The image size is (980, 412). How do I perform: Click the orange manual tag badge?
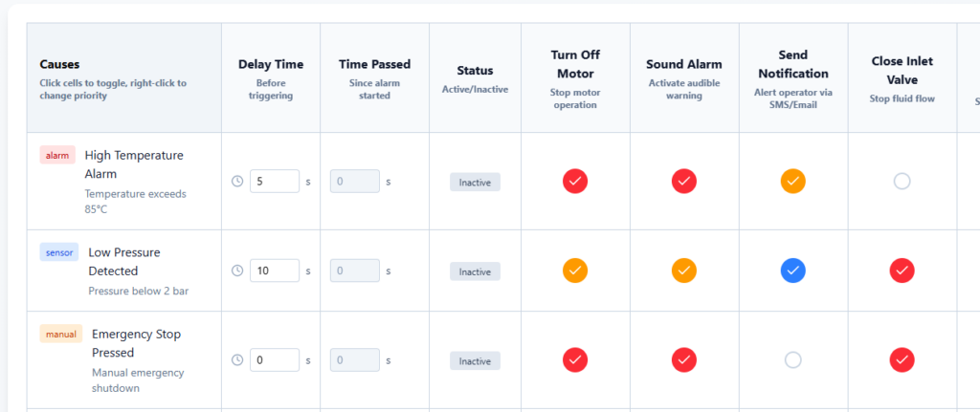click(x=61, y=334)
